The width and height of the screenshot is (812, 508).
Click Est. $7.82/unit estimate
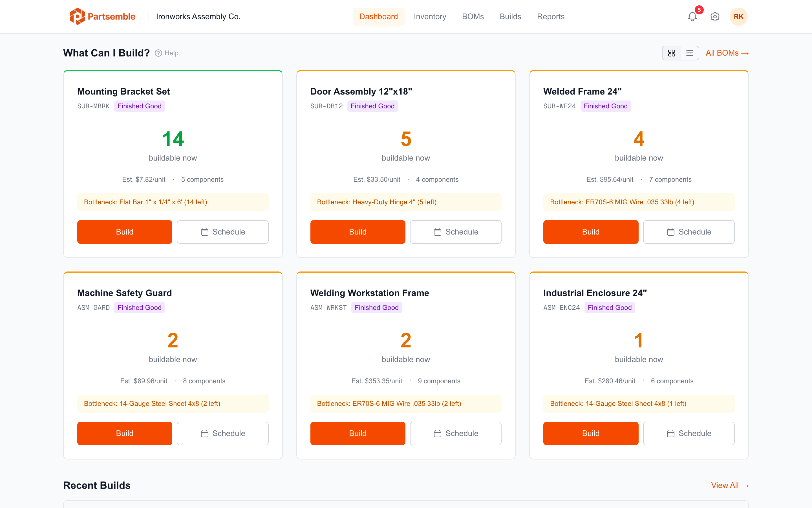(144, 179)
